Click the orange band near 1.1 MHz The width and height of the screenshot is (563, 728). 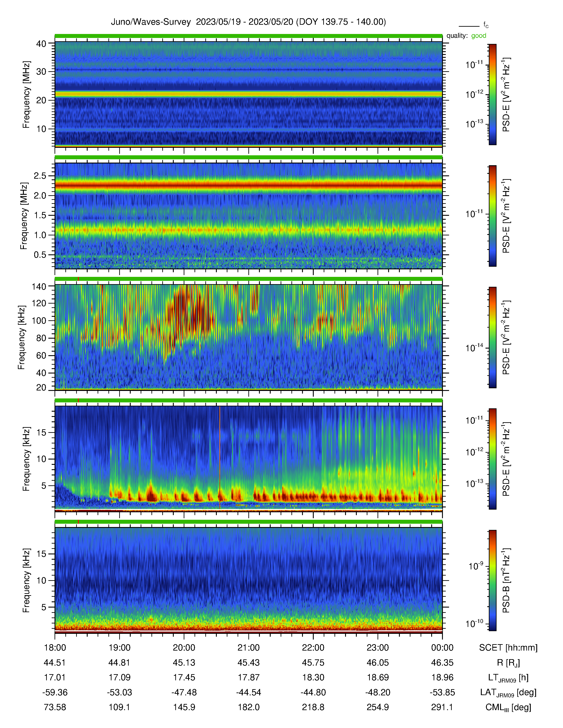tap(248, 230)
